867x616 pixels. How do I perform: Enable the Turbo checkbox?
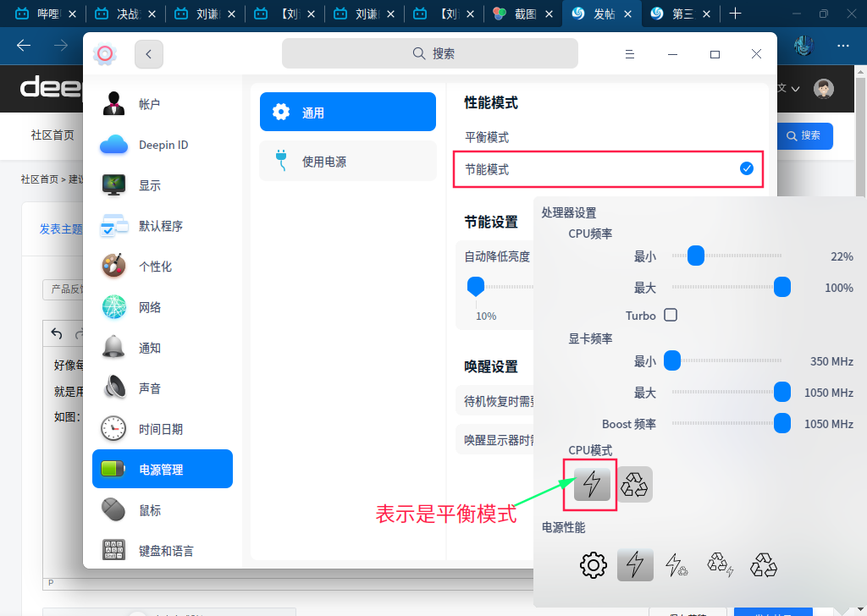pos(671,315)
